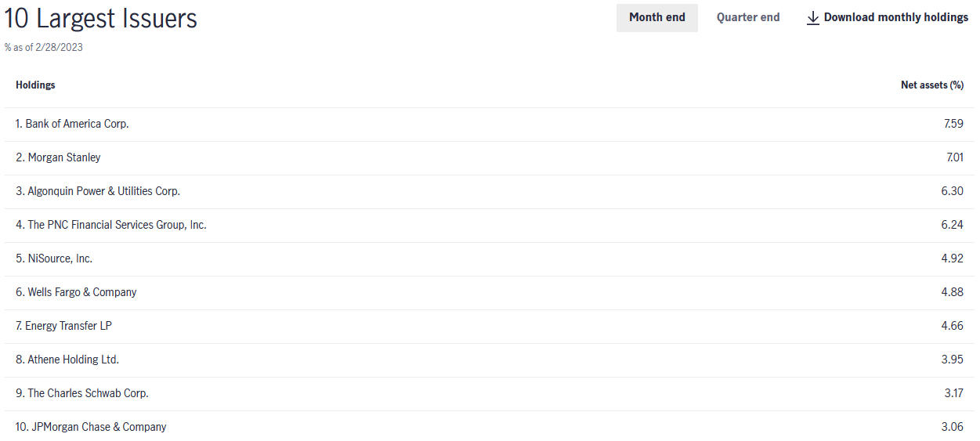The width and height of the screenshot is (980, 441).
Task: Select the Bank of America Corp. row
Action: [x=490, y=124]
